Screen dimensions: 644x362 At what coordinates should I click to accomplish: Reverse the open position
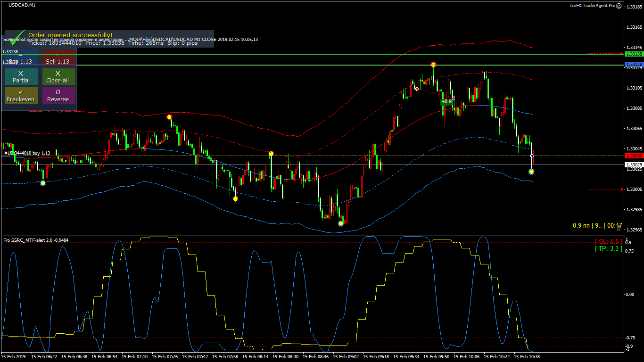point(58,96)
